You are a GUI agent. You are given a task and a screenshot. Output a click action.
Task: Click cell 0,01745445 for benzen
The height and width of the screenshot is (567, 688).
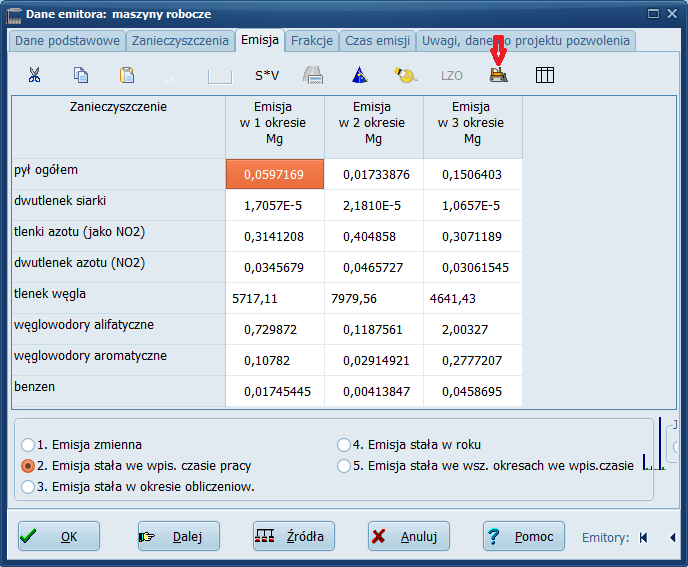coord(275,391)
